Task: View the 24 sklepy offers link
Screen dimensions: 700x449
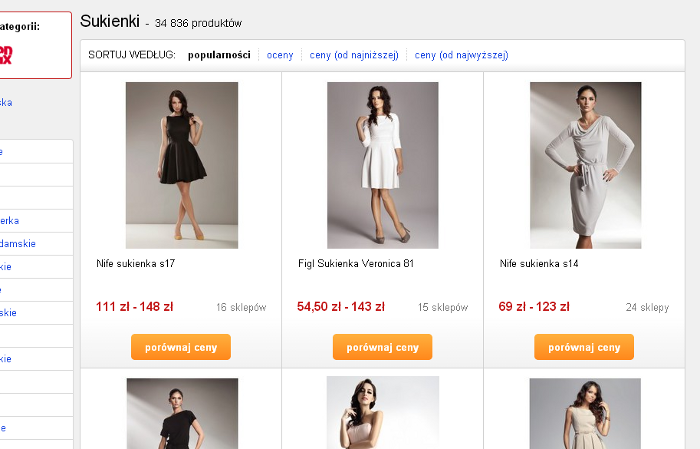Action: (x=647, y=308)
